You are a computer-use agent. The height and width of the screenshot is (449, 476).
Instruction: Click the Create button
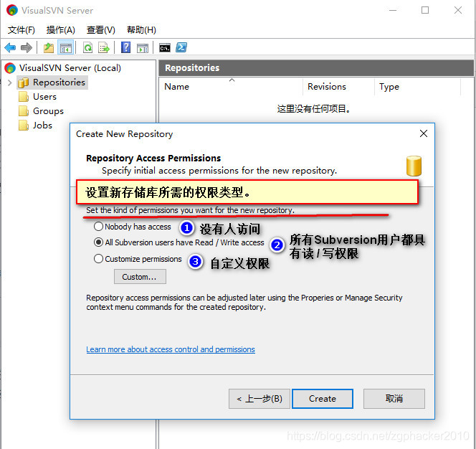click(323, 399)
